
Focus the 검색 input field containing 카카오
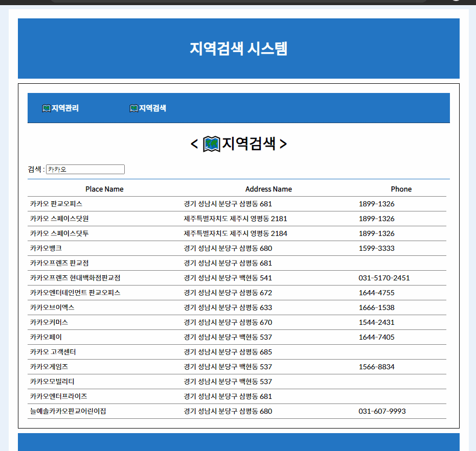(x=85, y=169)
